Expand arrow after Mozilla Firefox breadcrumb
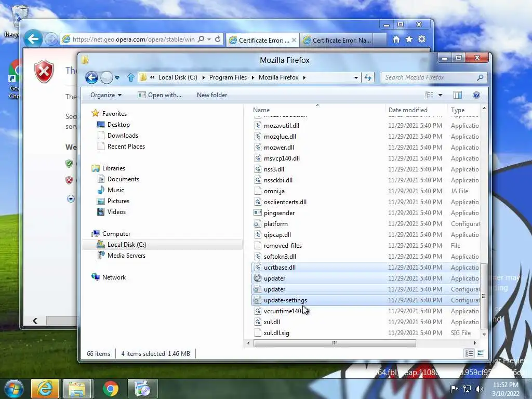The width and height of the screenshot is (532, 399). 304,78
